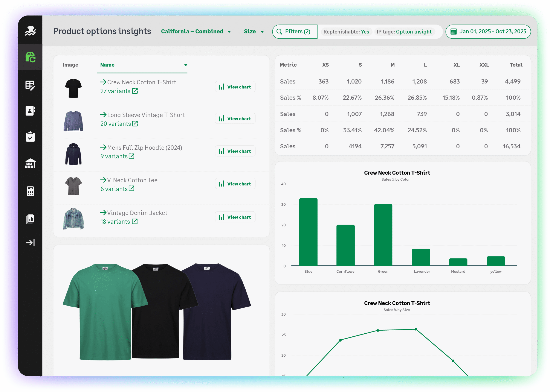The width and height of the screenshot is (550, 392).
Task: Click the Replenishable: Yes filter chip
Action: tap(346, 32)
